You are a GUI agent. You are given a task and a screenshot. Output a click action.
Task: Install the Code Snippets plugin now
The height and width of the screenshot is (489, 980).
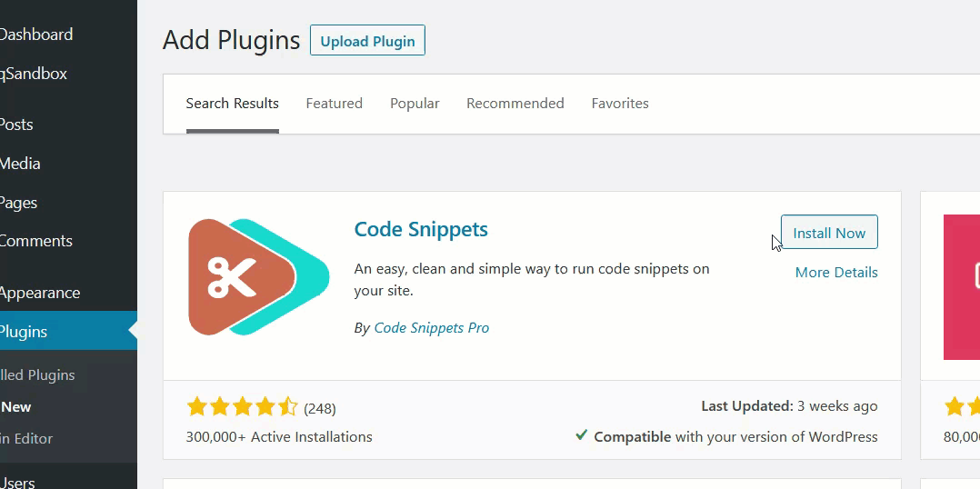point(829,233)
